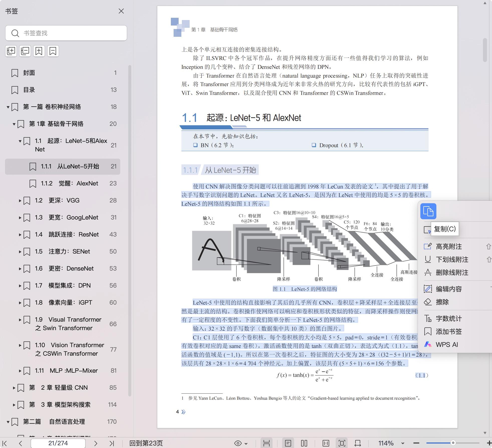Screen dimensions: 492x448
Task: Open the 目录 bookmark
Action: [x=63, y=90]
